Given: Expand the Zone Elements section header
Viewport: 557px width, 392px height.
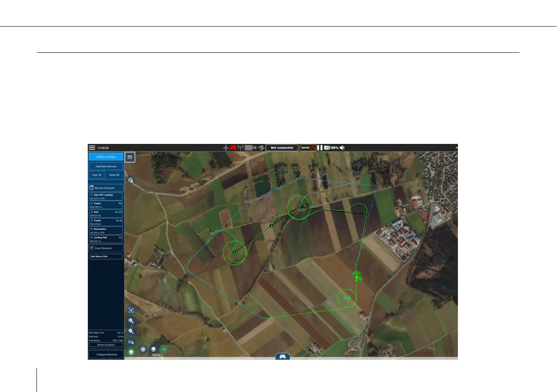Looking at the screenshot, I should (106, 248).
